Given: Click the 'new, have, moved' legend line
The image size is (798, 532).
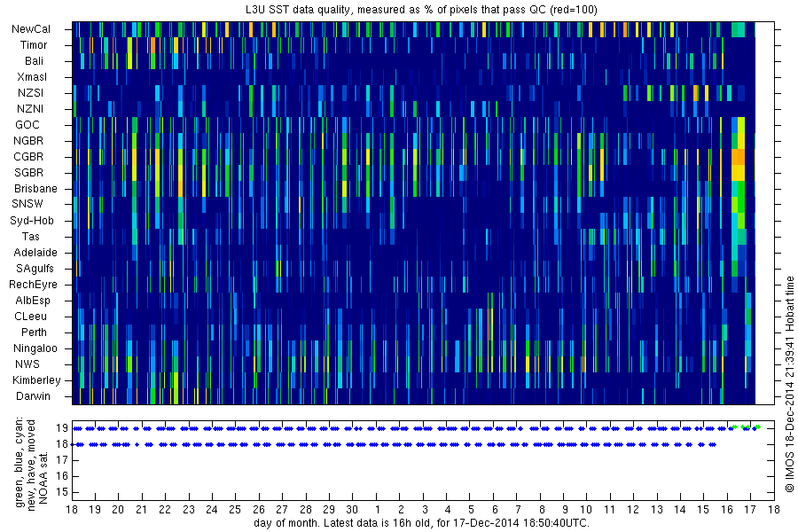Looking at the screenshot, I should 32,465.
